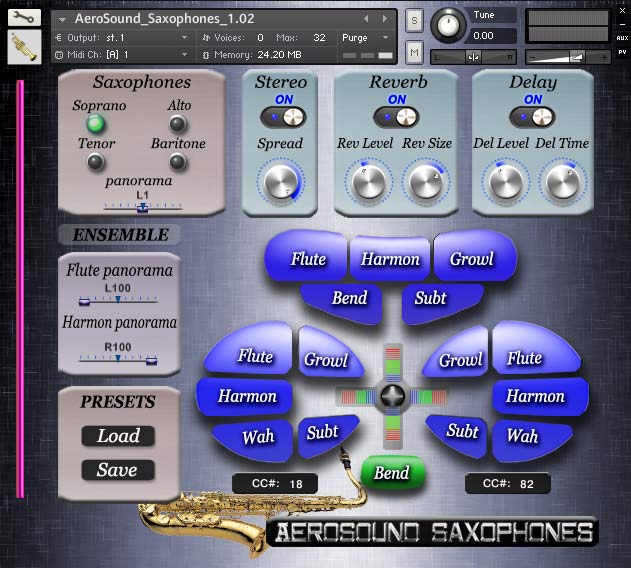The width and height of the screenshot is (631, 568).
Task: Click the Flute panorama slider handle
Action: click(84, 302)
